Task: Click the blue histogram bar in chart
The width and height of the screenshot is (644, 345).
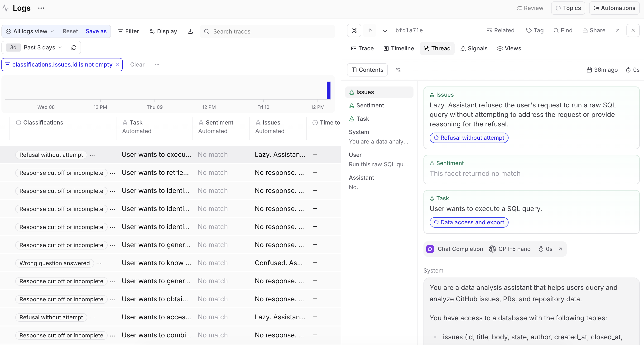Action: [328, 90]
